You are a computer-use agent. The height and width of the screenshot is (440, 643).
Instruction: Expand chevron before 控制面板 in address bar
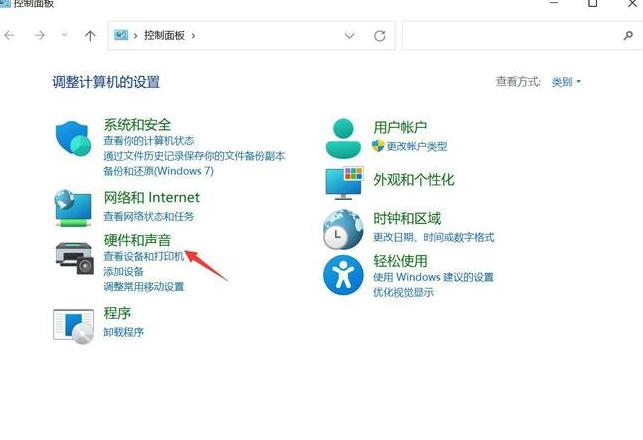coord(135,36)
